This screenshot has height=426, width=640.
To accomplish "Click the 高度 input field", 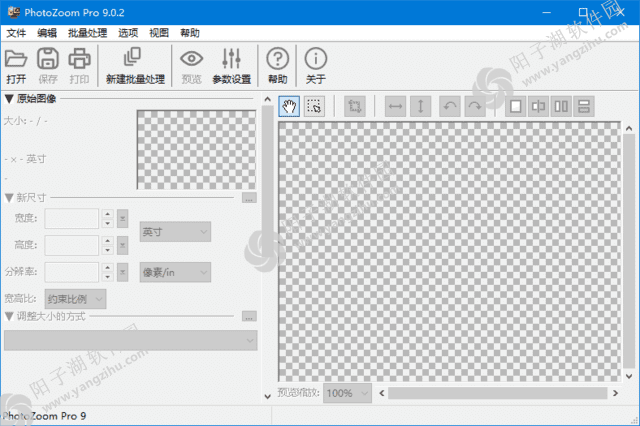I will click(x=71, y=245).
